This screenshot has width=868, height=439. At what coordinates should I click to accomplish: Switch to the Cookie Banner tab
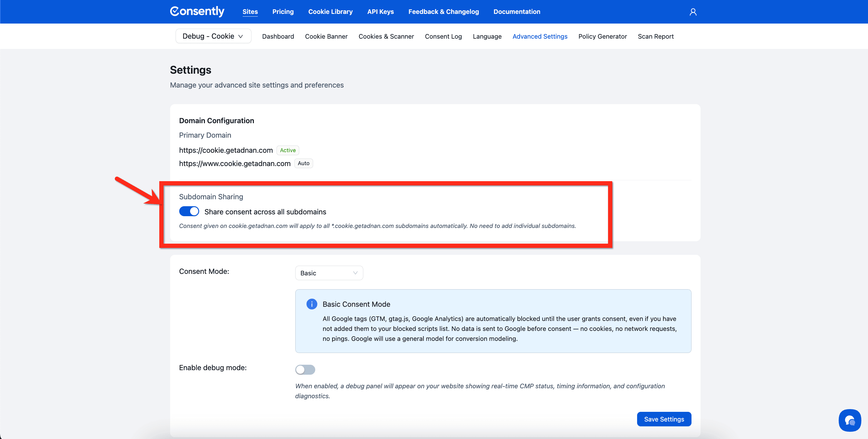(x=326, y=36)
